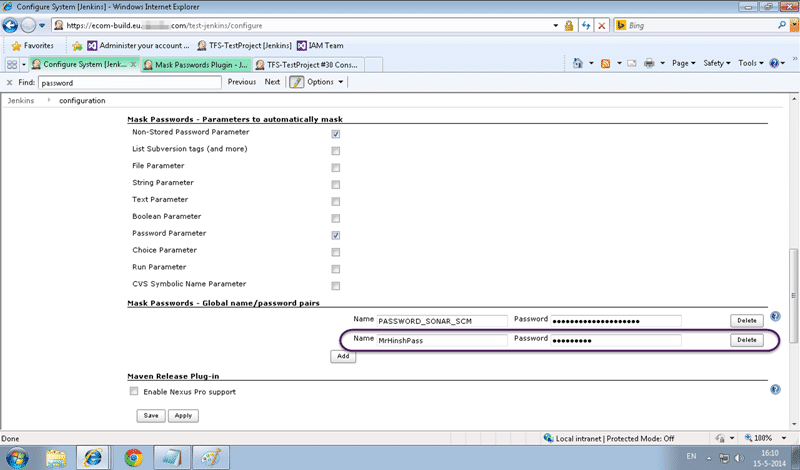Click the Home toolbar icon
The image size is (800, 470).
(578, 63)
